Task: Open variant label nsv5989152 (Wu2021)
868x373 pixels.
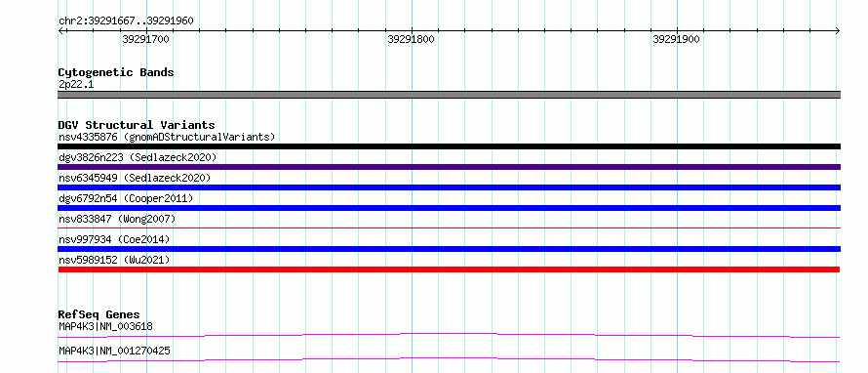Action: click(114, 260)
